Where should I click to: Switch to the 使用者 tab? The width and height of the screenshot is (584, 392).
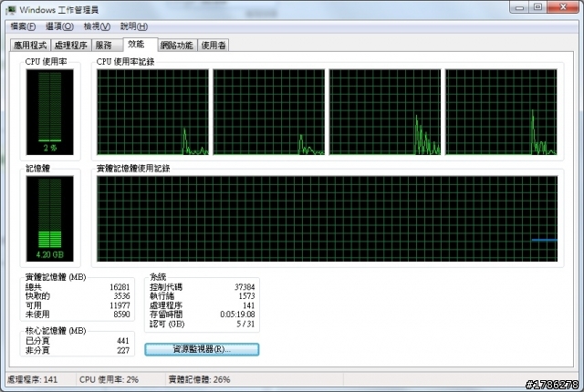coord(214,46)
